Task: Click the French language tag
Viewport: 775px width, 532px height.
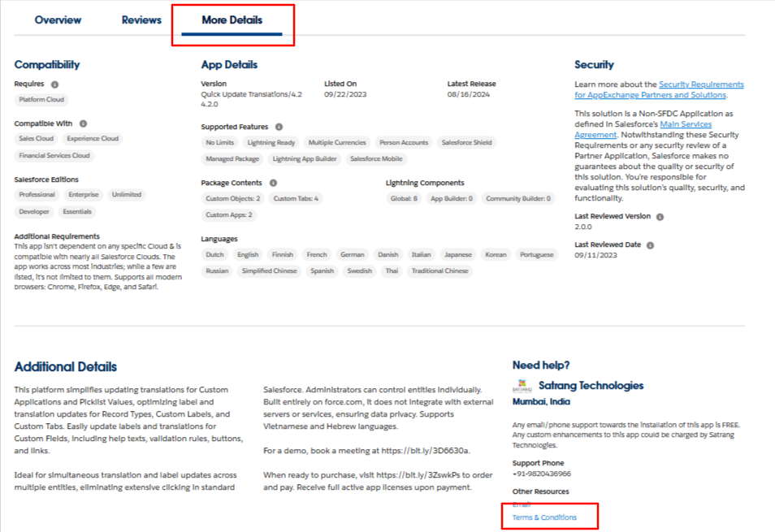Action: click(x=317, y=254)
